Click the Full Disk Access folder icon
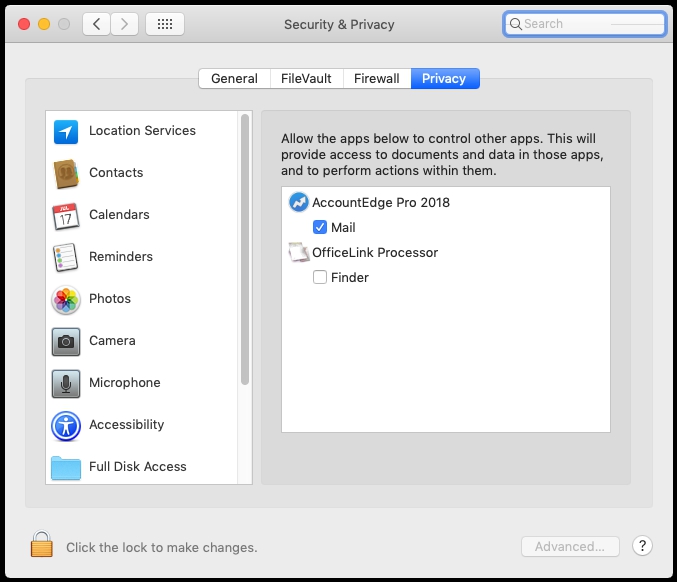This screenshot has height=582, width=677. coord(66,467)
